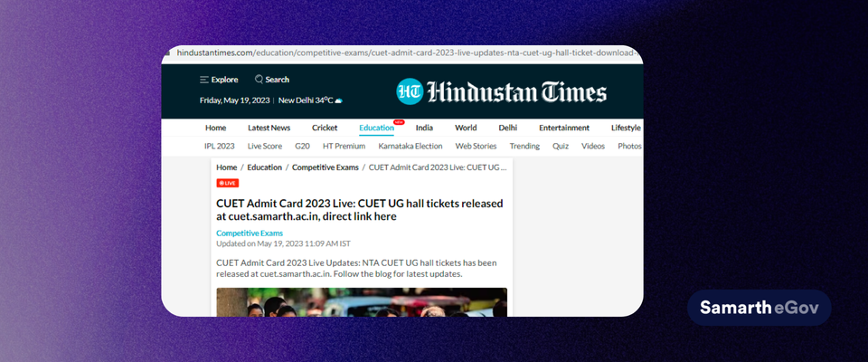The height and width of the screenshot is (362, 868).
Task: Click Home in the breadcrumb
Action: (226, 167)
